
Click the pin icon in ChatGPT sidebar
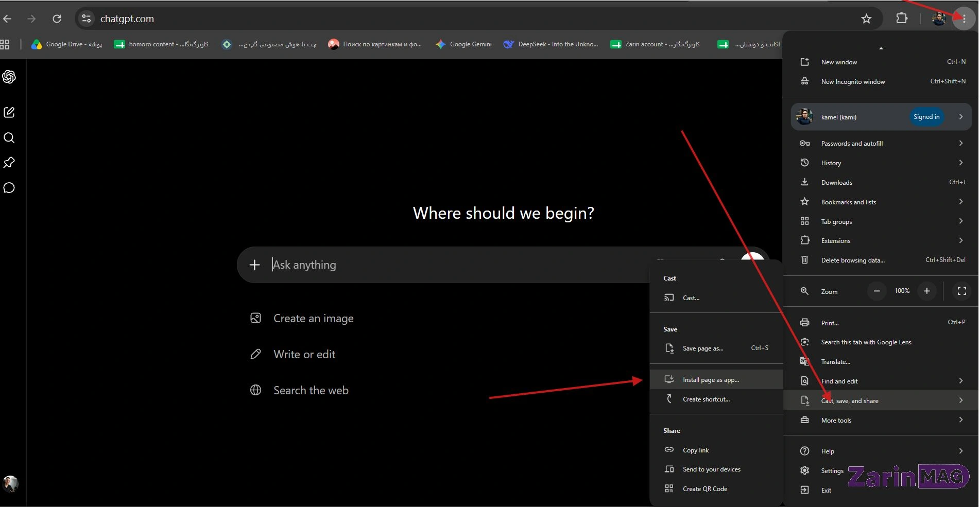[x=9, y=163]
